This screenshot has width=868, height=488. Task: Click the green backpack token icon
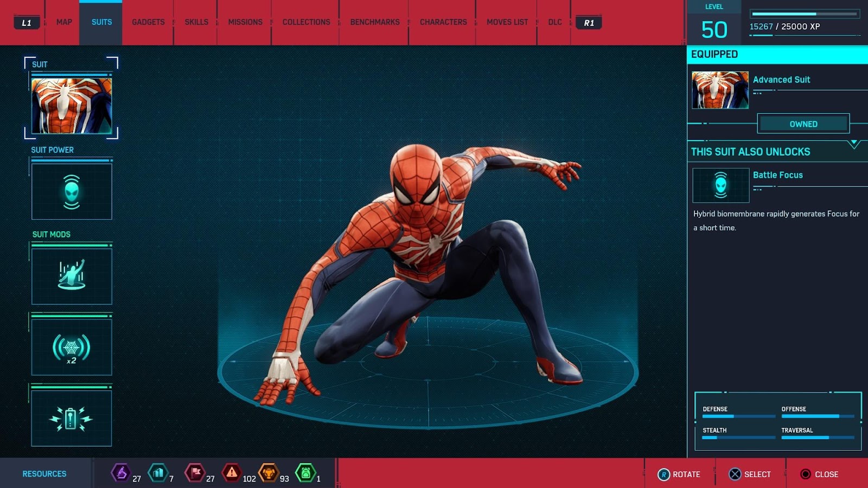coord(305,473)
